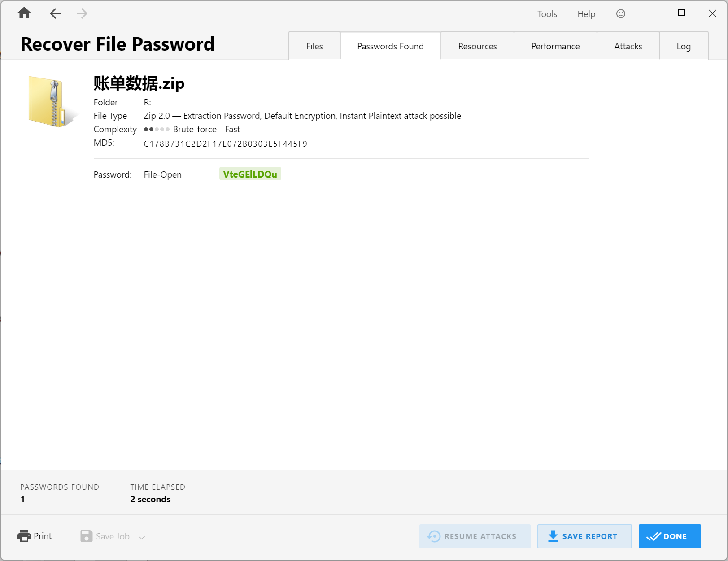Navigate back with the left arrow
728x561 pixels.
pos(55,13)
